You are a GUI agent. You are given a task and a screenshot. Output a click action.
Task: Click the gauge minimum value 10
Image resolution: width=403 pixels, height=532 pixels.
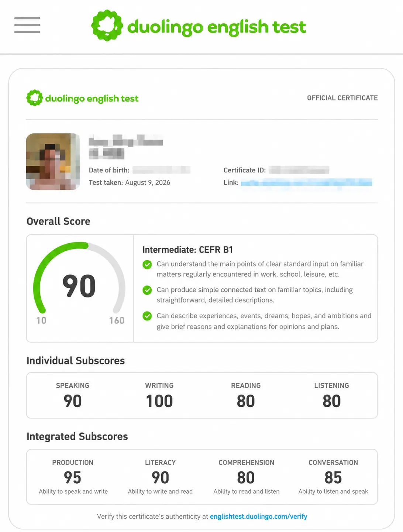[x=41, y=320]
